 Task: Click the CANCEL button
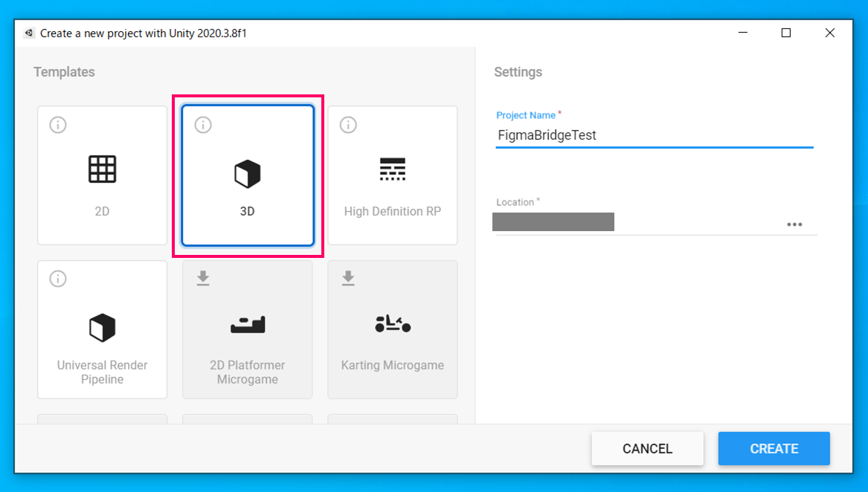click(x=647, y=448)
